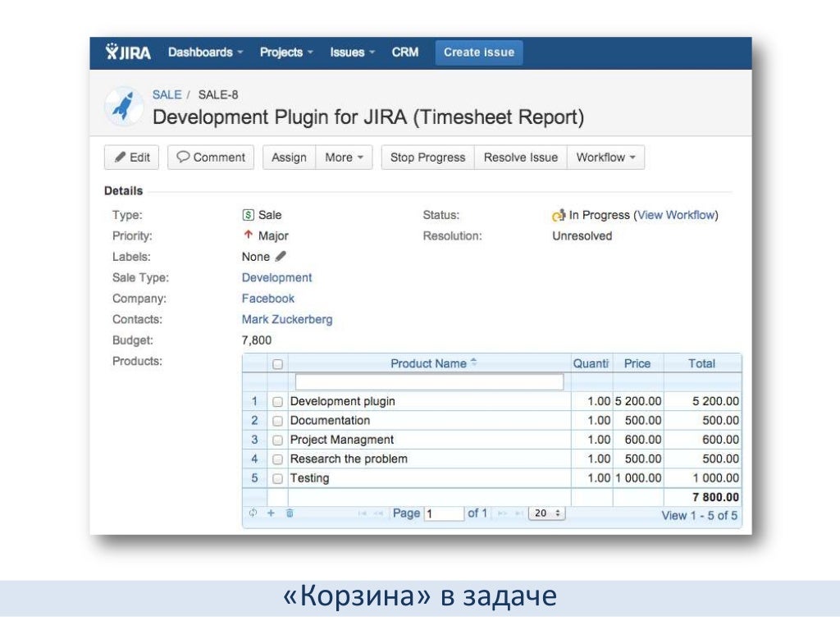Screen dimensions: 840x630
Task: Click the refresh icon in products table footer
Action: 253,513
